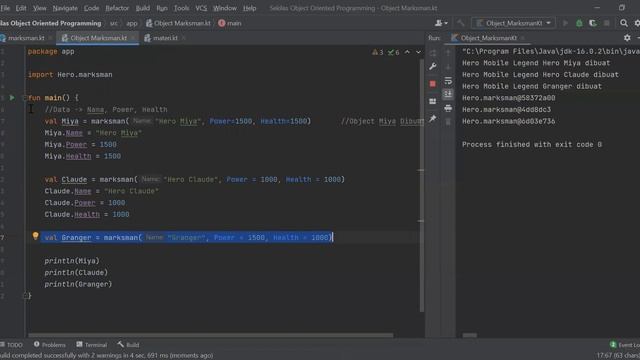Click the src breadcrumb
The image size is (640, 360).
(114, 23)
